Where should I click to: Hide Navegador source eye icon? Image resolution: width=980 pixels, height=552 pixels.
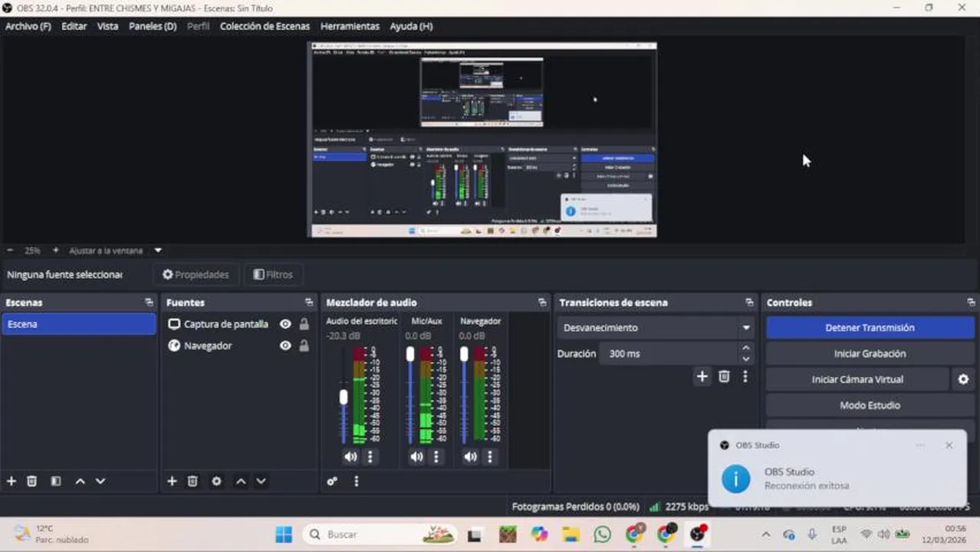pos(285,346)
